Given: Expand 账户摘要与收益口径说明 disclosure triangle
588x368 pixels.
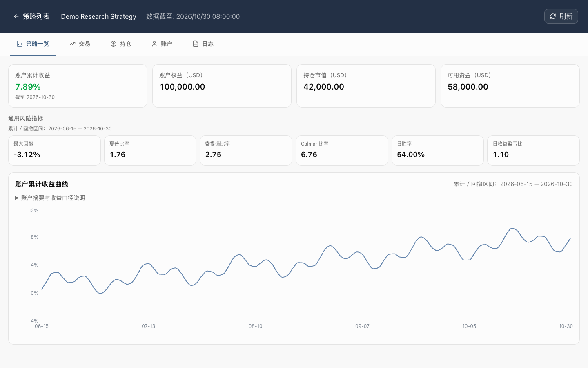Looking at the screenshot, I should [17, 198].
